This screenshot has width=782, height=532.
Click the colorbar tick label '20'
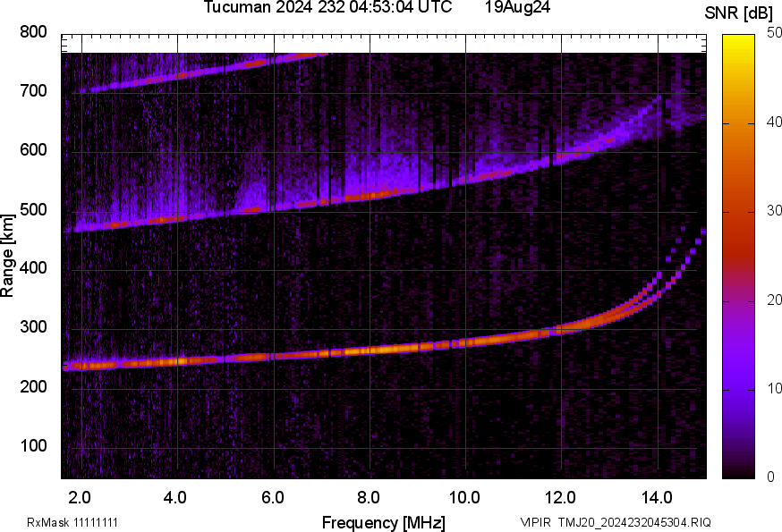(774, 300)
